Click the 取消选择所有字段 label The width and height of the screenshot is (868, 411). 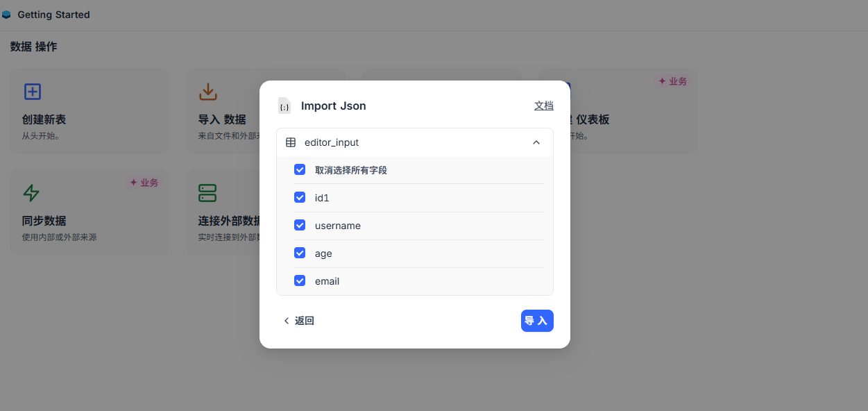(351, 170)
